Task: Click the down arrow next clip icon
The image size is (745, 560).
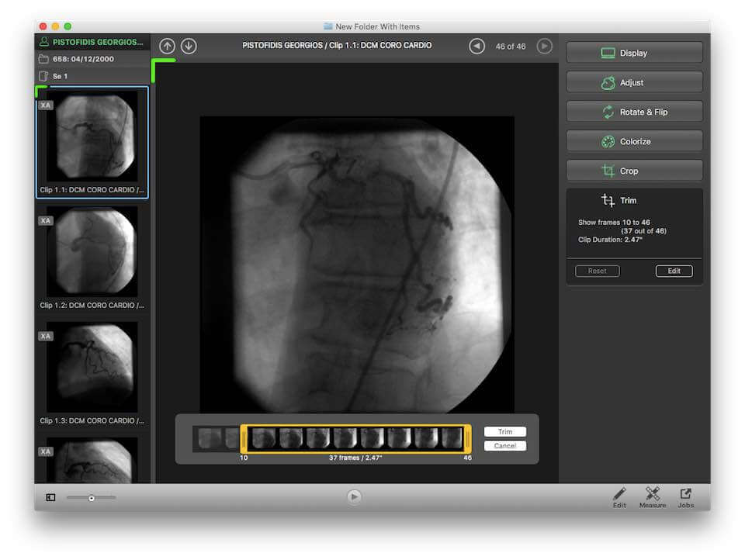Action: [189, 47]
